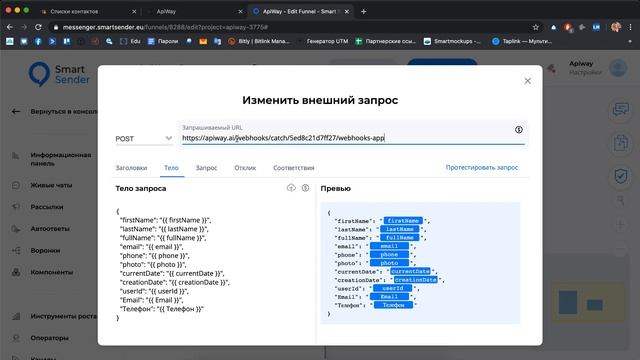This screenshot has width=640, height=360.
Task: Open the Taplink bookmark
Action: (522, 41)
